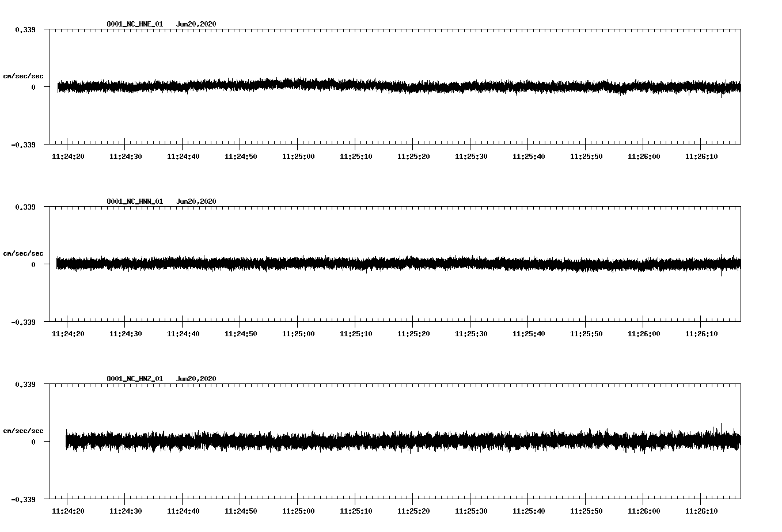Select the 0001_NC_HNN_01 channel title
Screen dimensions: 782x532
[x=135, y=202]
